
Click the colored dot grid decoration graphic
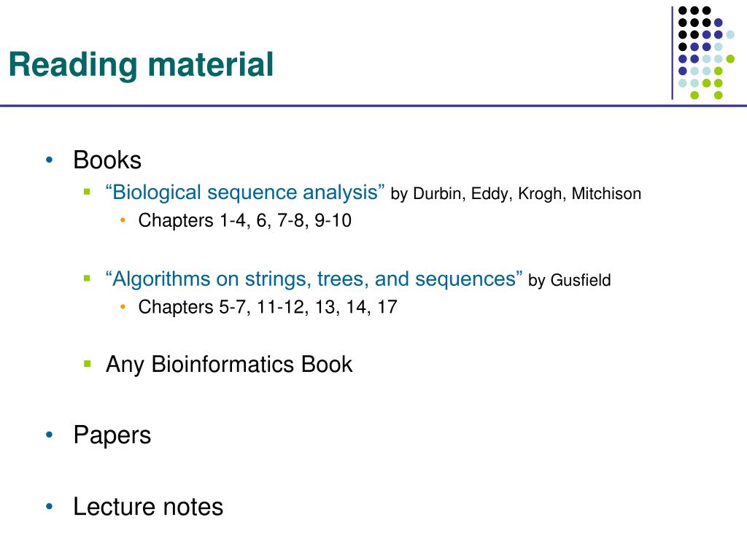pyautogui.click(x=704, y=52)
